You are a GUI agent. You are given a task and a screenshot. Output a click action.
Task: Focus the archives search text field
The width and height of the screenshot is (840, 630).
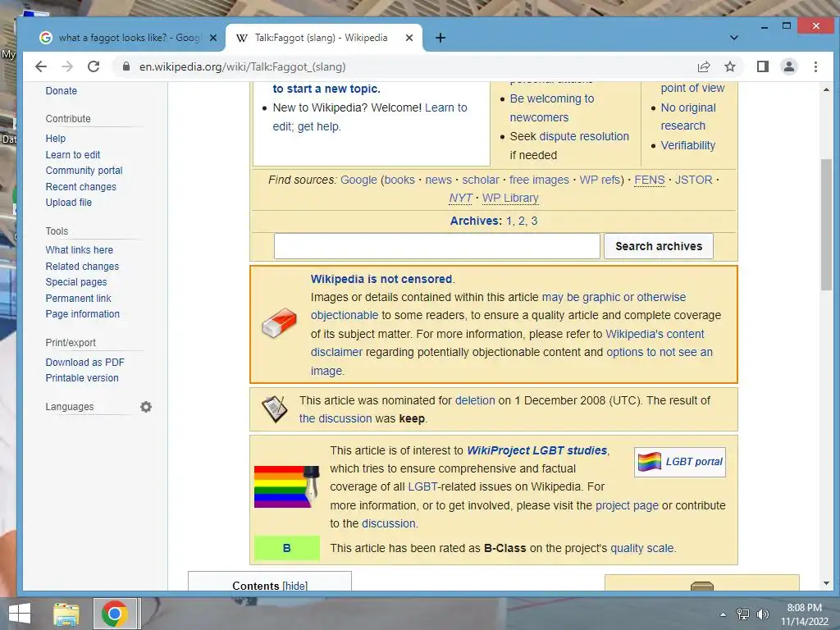[x=436, y=246]
